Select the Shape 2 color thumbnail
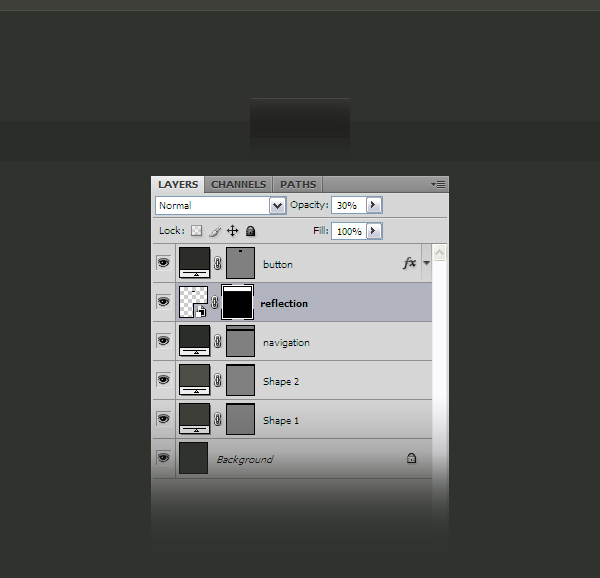Screen dimensions: 600x578 194,380
